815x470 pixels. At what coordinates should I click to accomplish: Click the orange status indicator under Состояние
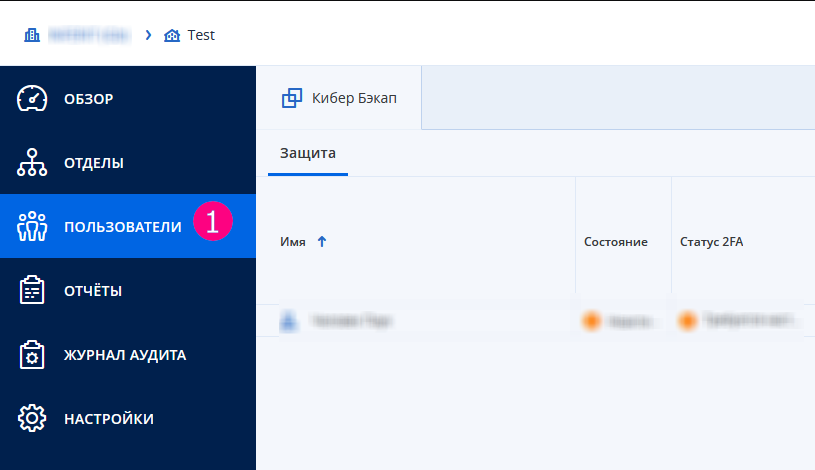591,321
